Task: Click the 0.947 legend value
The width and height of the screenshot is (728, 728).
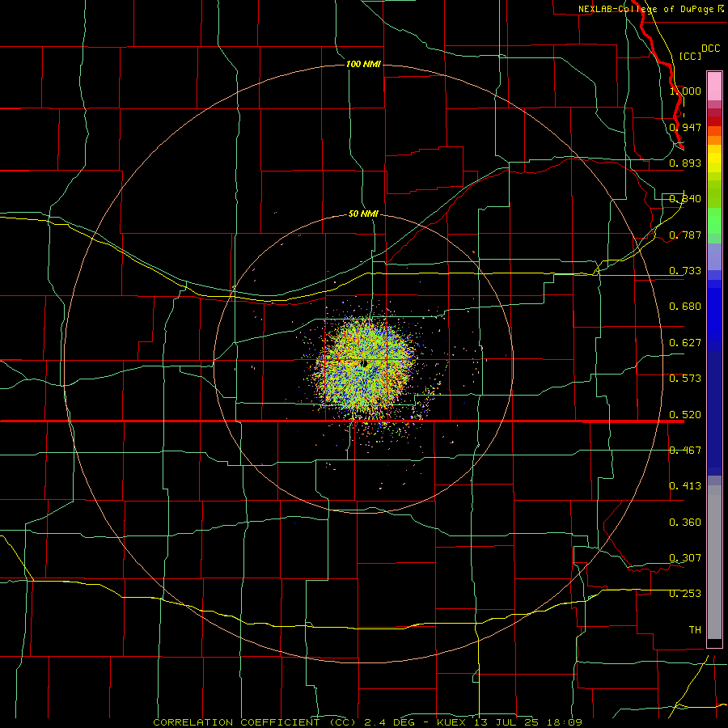Action: pos(685,127)
